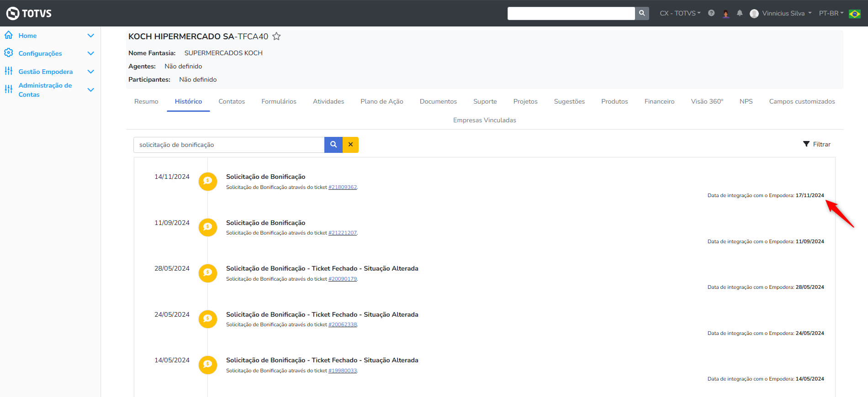
Task: Click the SUPERMERCADOS KOCH fantasy name
Action: [x=223, y=53]
